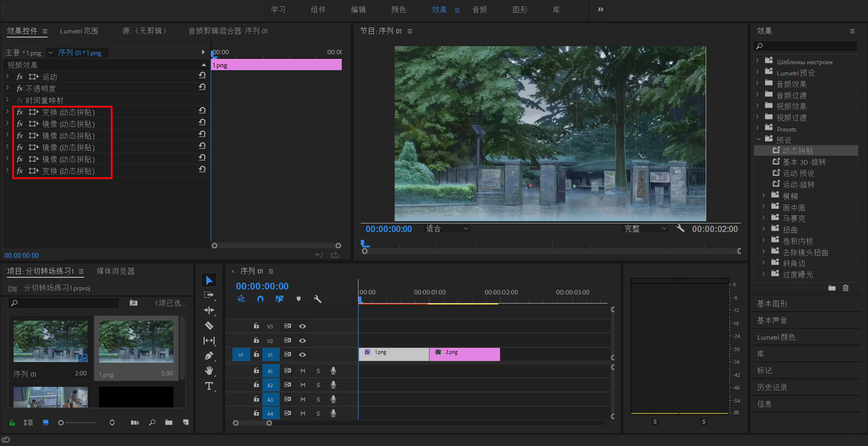This screenshot has width=868, height=446.
Task: Open the 基本图形 panel
Action: coord(772,304)
